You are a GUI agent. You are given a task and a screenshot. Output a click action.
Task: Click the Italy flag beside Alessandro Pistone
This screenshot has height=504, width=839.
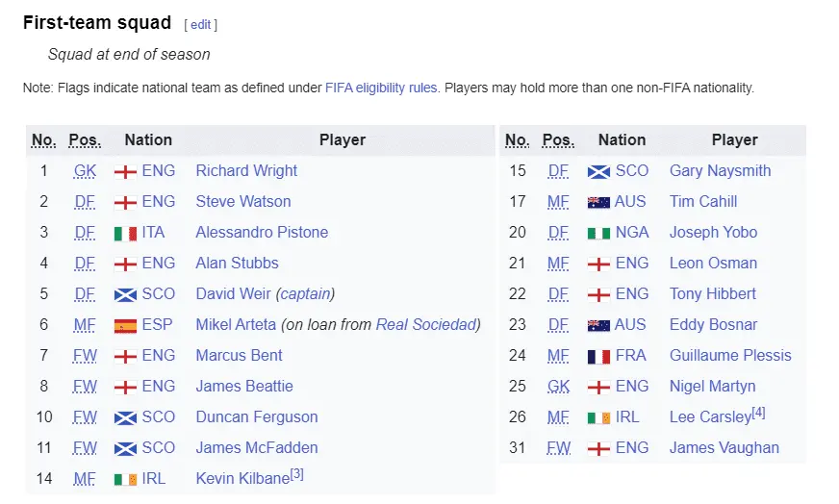[x=125, y=233]
